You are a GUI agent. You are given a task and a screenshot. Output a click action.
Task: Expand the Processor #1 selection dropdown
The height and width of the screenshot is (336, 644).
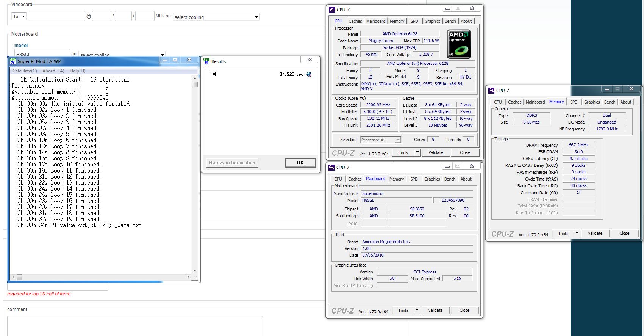tap(397, 140)
